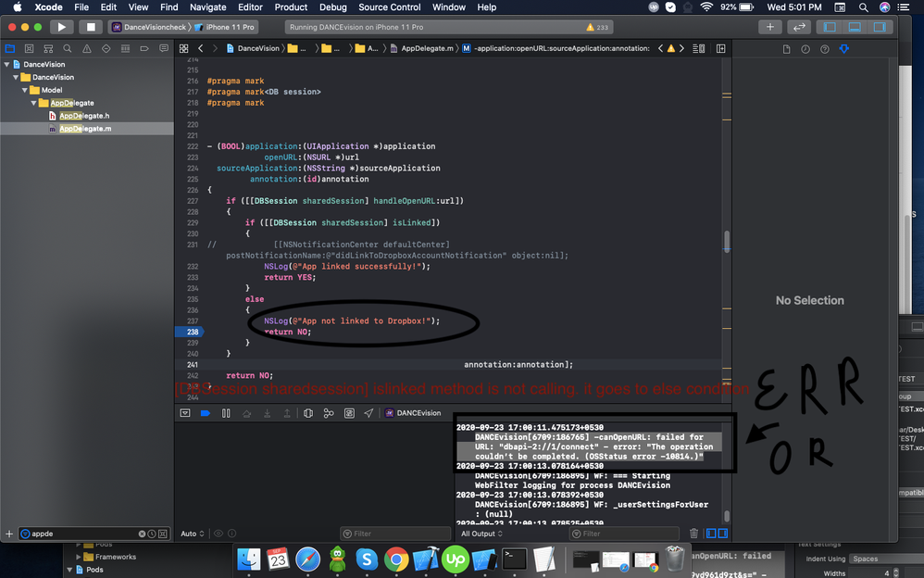The height and width of the screenshot is (578, 924).
Task: Hide the left Navigator panel
Action: tap(830, 27)
